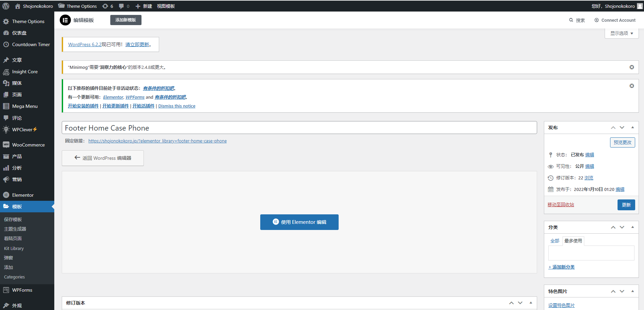Open the 媒体 media library icon
The height and width of the screenshot is (310, 644).
[6, 83]
